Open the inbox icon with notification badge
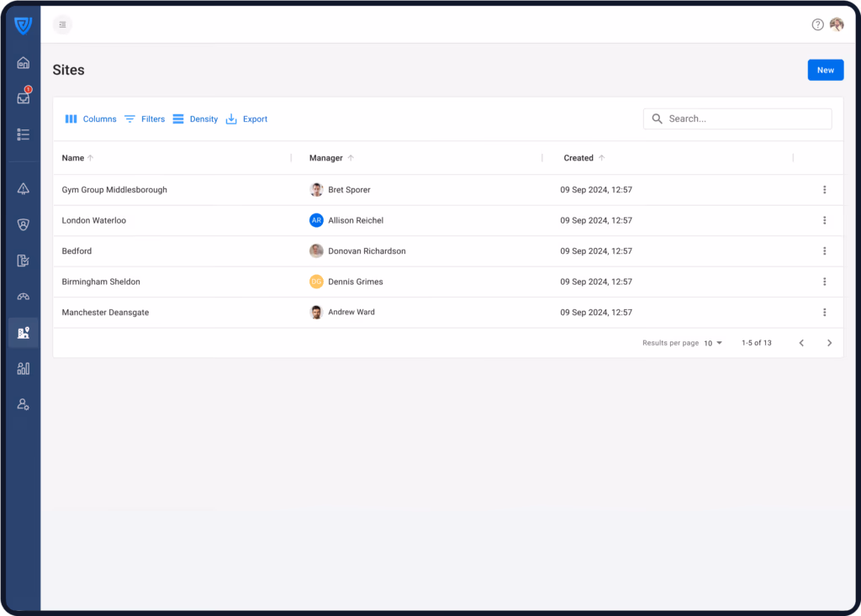The height and width of the screenshot is (616, 861). tap(23, 97)
